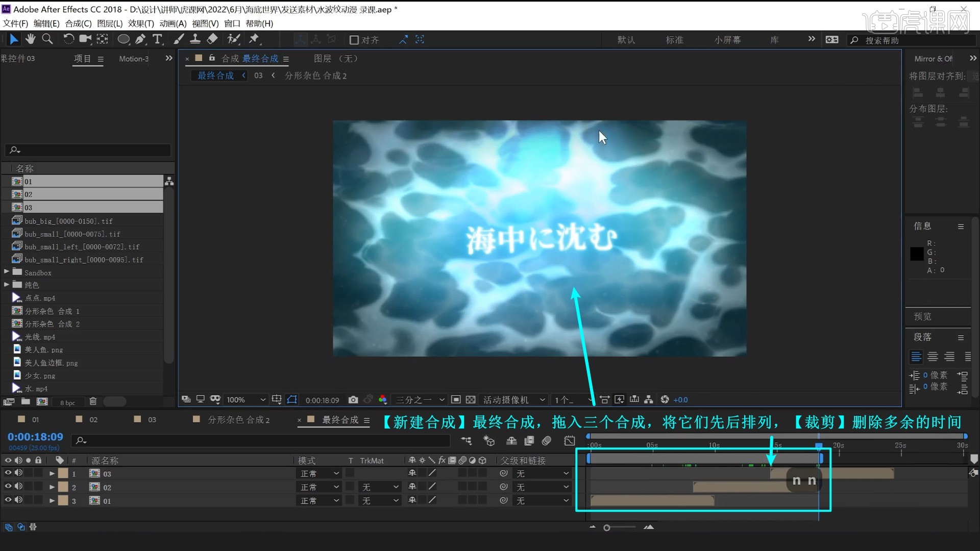The height and width of the screenshot is (551, 980).
Task: Select the Puppet Pin tool
Action: [x=254, y=39]
